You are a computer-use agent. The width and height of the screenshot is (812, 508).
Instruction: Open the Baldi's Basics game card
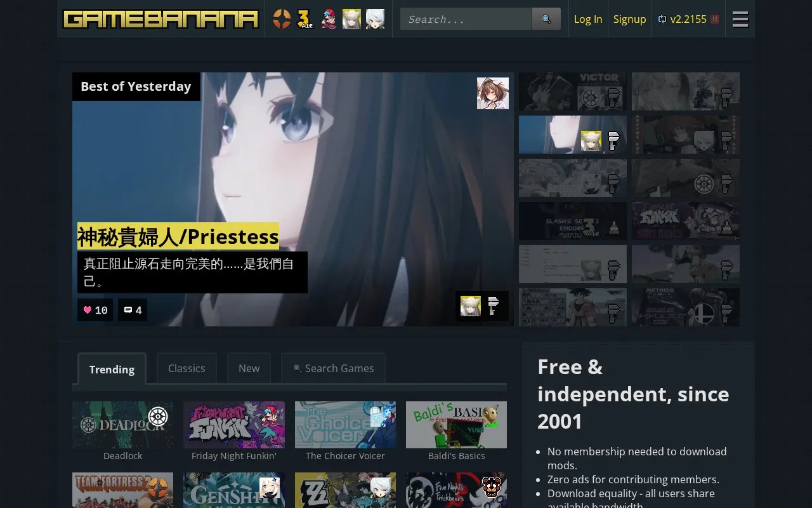(x=456, y=431)
